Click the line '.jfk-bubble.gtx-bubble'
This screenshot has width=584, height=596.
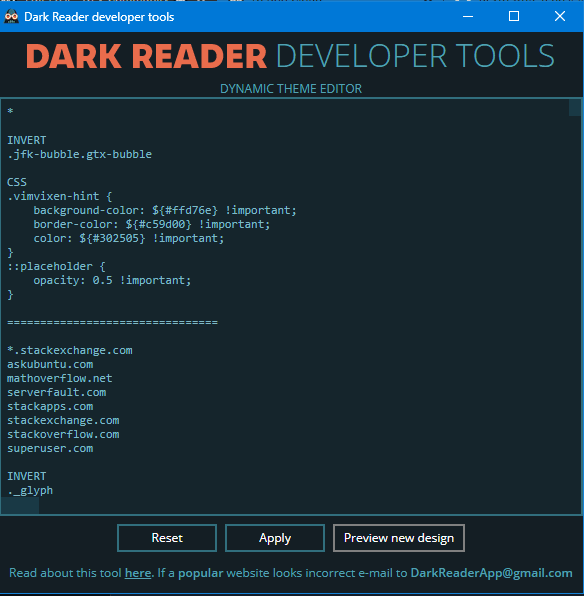pyautogui.click(x=79, y=154)
